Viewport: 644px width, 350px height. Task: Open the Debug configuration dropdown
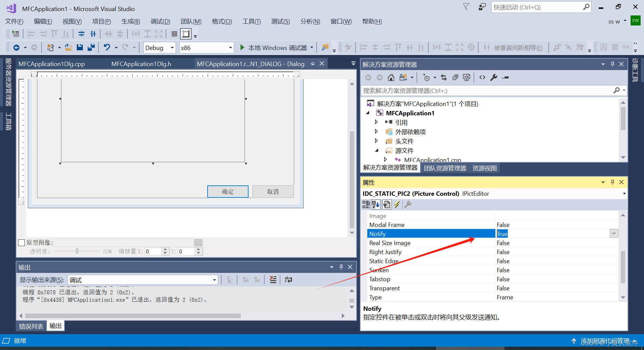(160, 48)
